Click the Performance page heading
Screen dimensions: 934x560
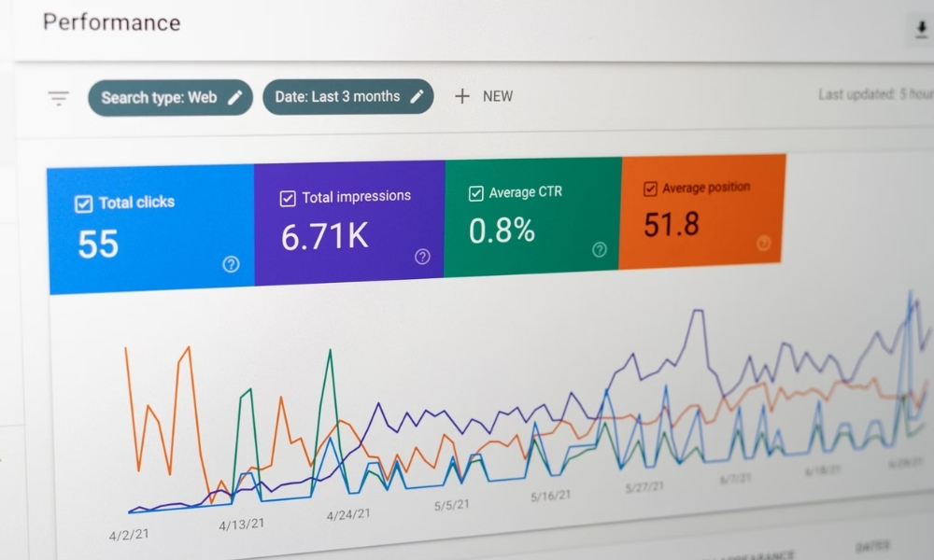coord(112,22)
